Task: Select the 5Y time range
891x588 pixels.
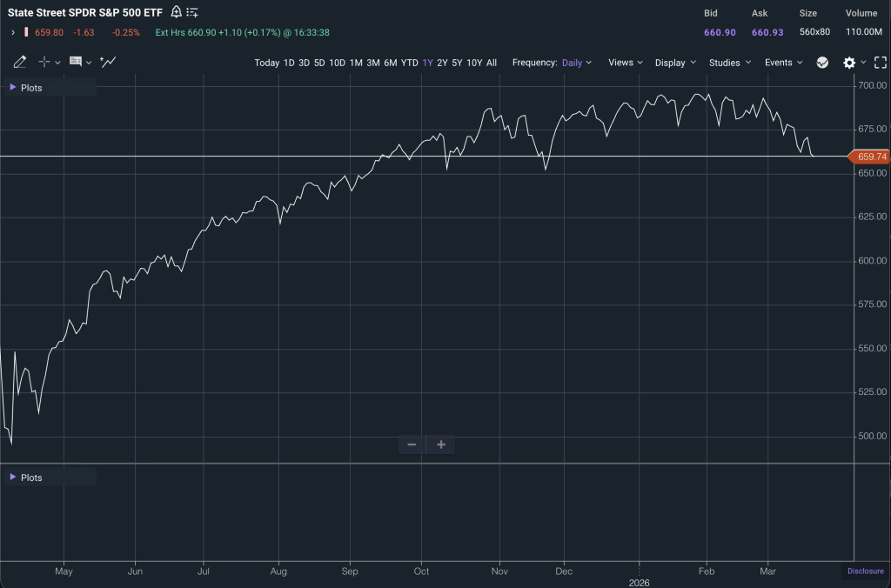Action: (x=457, y=63)
